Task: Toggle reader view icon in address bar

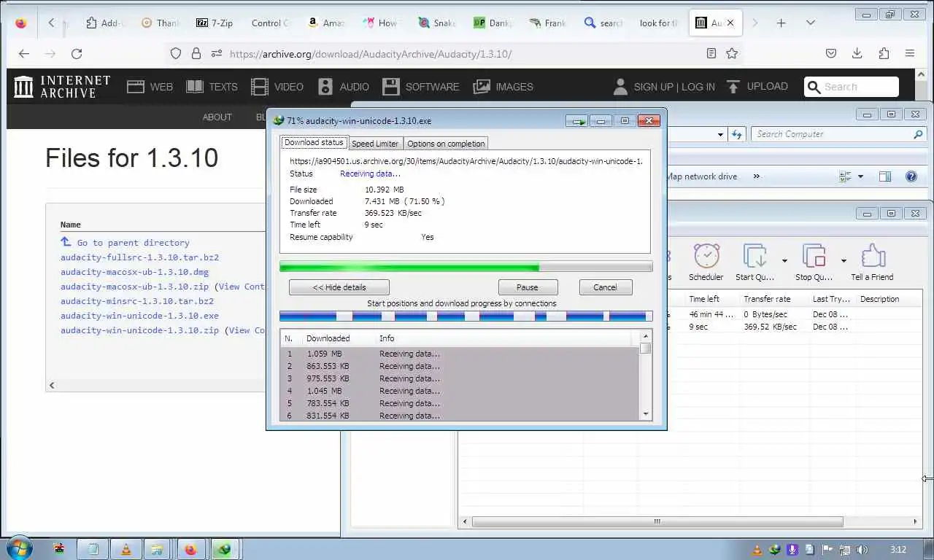Action: (x=711, y=53)
